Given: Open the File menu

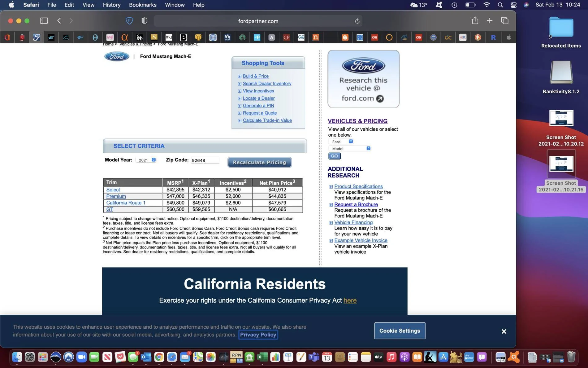Looking at the screenshot, I should [x=51, y=5].
